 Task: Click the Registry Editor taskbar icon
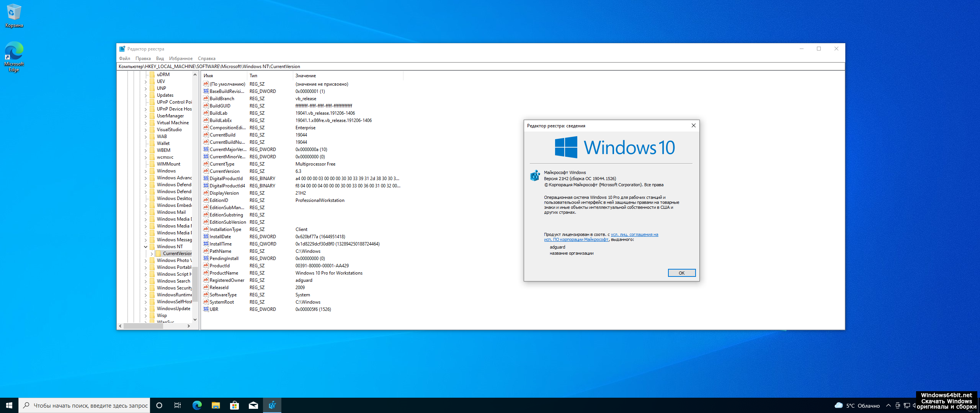[x=272, y=405]
